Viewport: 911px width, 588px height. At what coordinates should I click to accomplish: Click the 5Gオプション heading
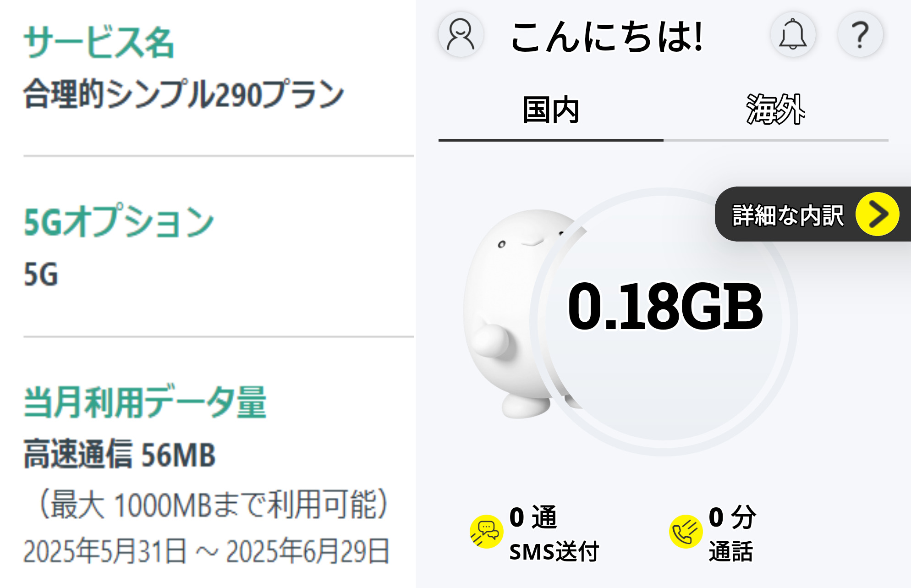[x=119, y=221]
